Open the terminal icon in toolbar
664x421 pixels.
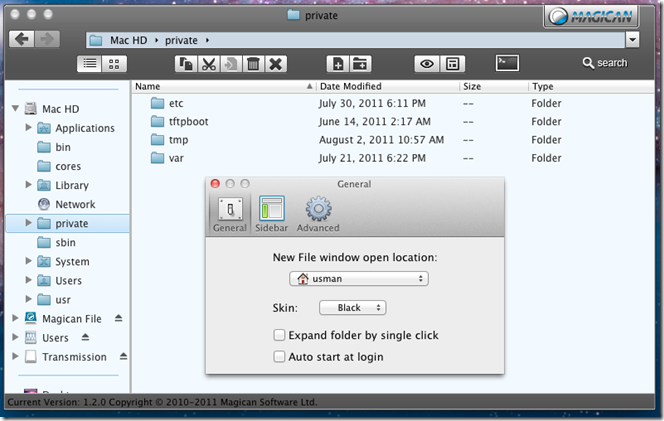pos(508,63)
